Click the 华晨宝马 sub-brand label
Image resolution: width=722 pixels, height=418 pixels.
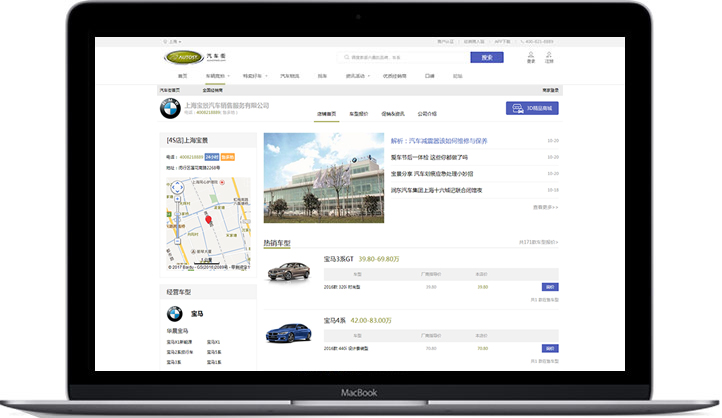pos(177,331)
